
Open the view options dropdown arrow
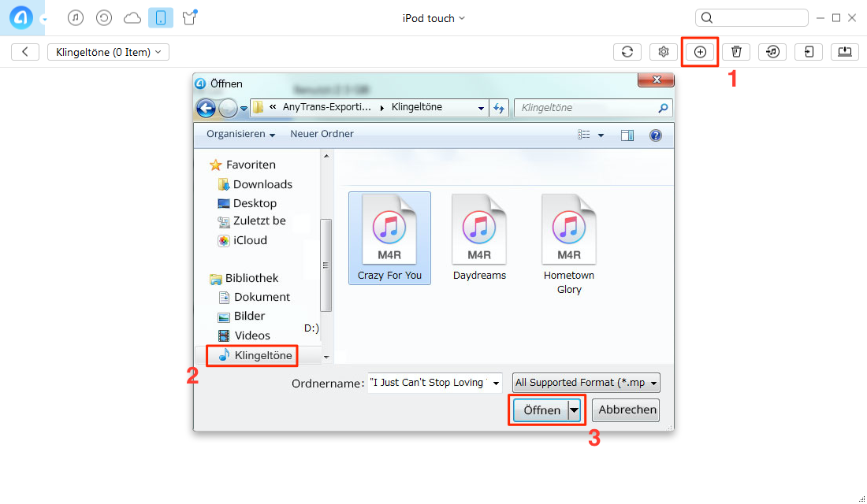[601, 135]
